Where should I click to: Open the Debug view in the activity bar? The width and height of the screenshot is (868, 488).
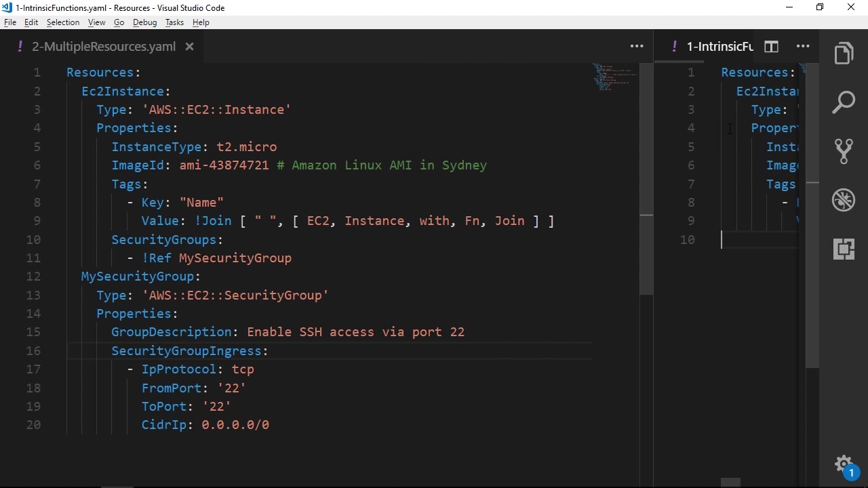pyautogui.click(x=844, y=200)
